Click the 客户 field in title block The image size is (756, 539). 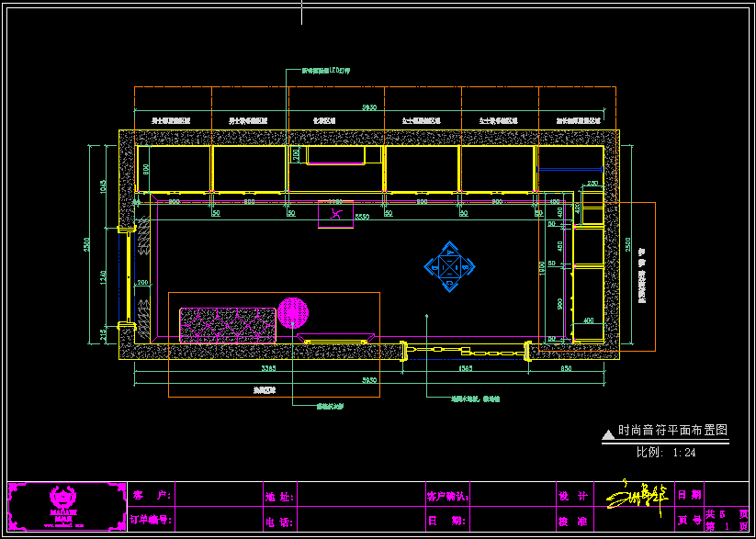(152, 495)
